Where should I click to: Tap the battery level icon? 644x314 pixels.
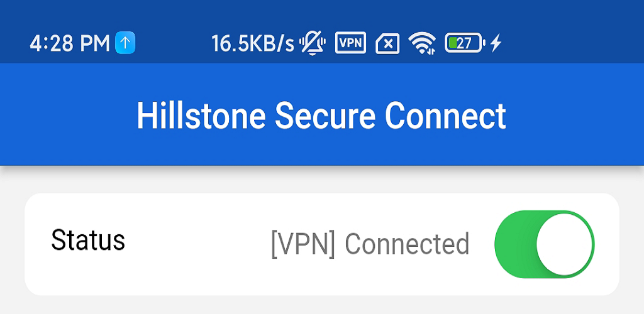click(x=465, y=43)
